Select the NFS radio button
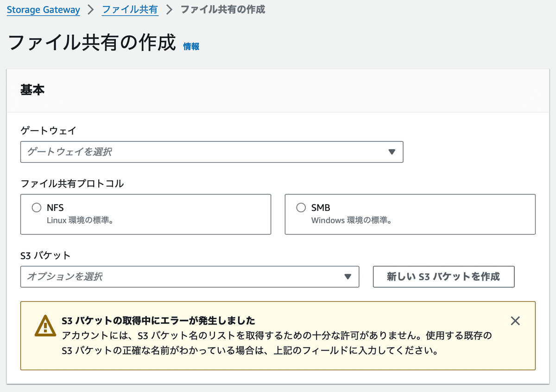The width and height of the screenshot is (556, 392). click(x=37, y=208)
